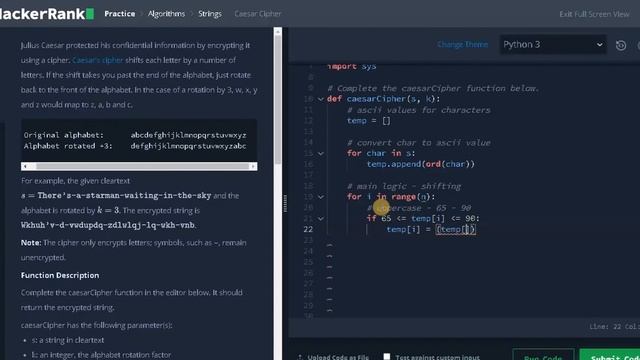
Task: Click the problem panel vertical scrollbar thumb
Action: click(278, 100)
